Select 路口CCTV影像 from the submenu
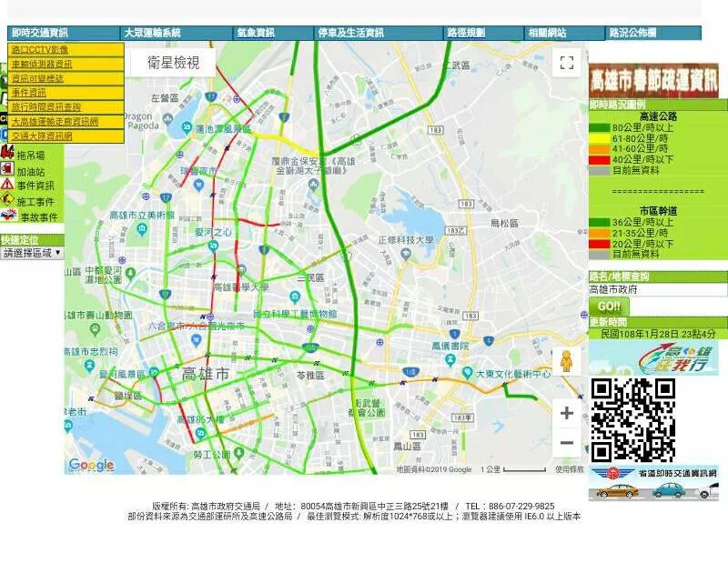728x563 pixels. click(66, 50)
